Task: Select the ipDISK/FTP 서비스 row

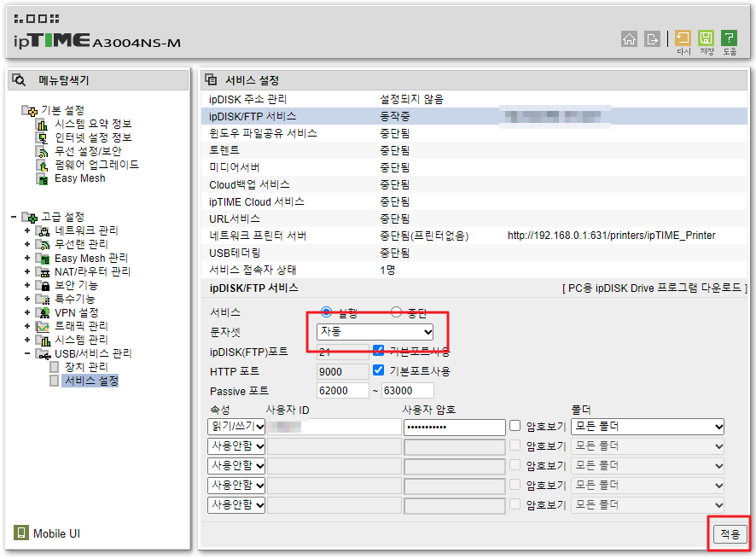Action: point(474,116)
